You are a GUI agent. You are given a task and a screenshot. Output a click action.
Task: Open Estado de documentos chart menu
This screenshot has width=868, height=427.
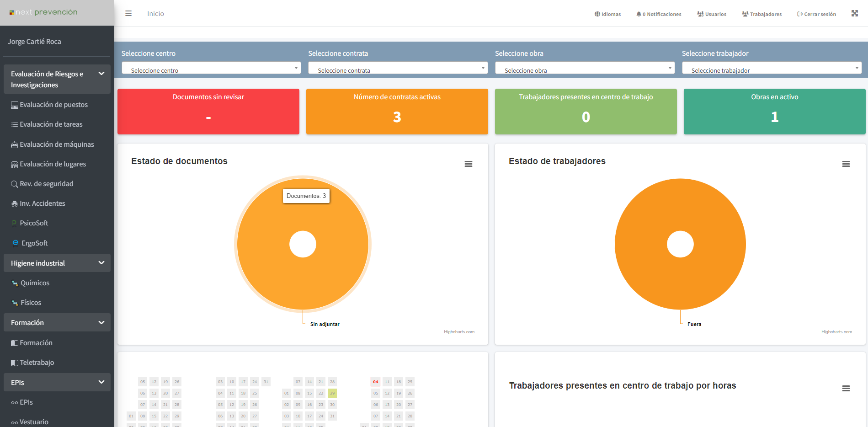tap(469, 164)
